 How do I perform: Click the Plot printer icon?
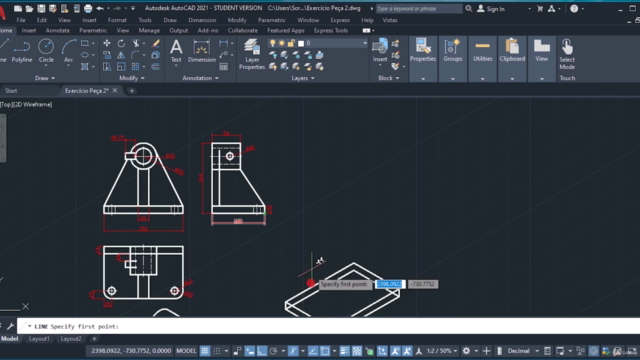tap(88, 8)
